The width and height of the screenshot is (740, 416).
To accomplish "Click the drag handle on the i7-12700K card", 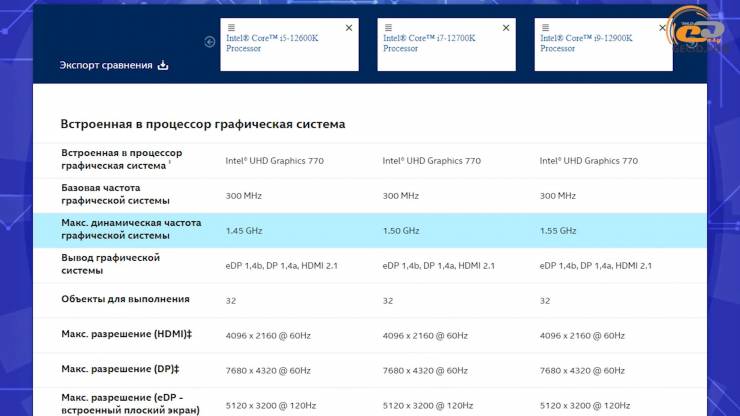I will pyautogui.click(x=388, y=28).
